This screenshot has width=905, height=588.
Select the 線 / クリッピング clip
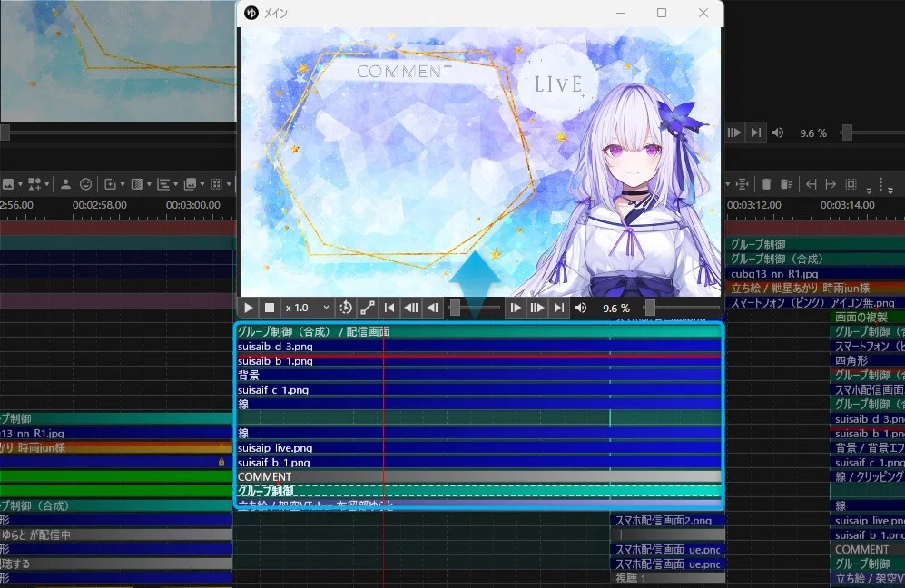click(868, 476)
